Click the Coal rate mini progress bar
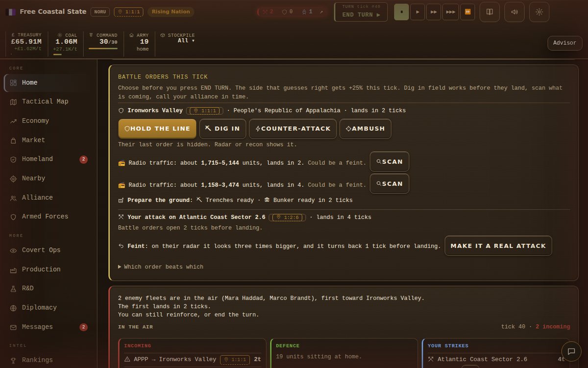Screen dimensions: 588x368 click(57, 54)
